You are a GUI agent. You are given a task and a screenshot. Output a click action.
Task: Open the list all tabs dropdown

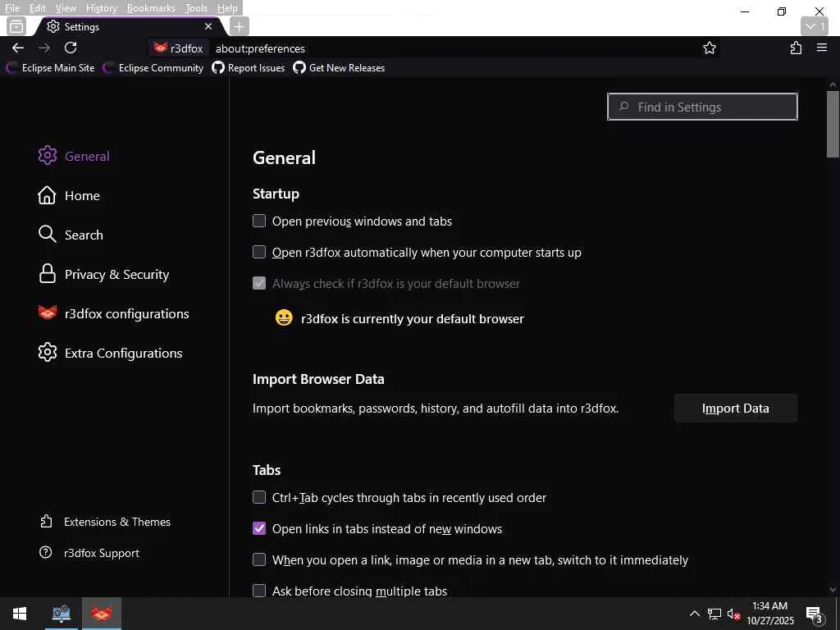[815, 26]
